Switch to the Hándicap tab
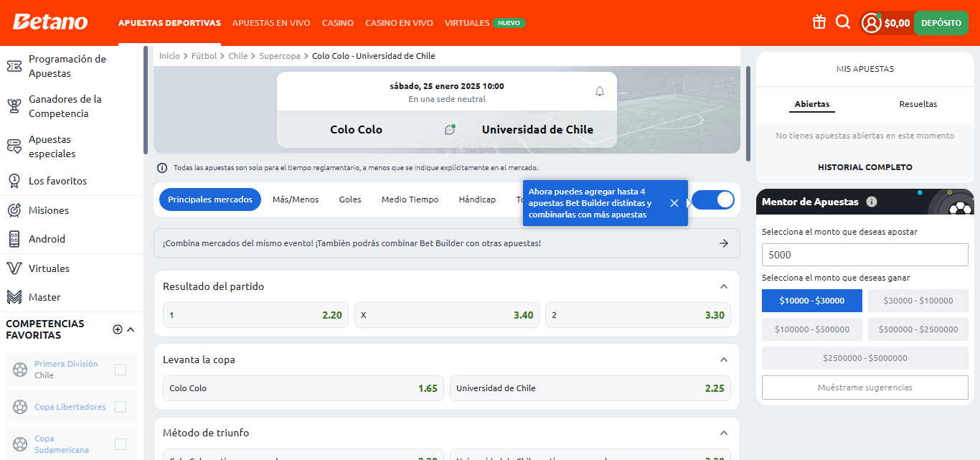Image resolution: width=980 pixels, height=460 pixels. pos(477,200)
